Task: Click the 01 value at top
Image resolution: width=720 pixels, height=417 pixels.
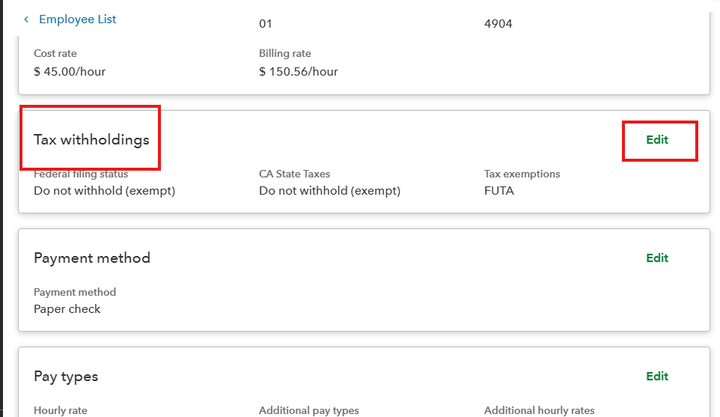Action: point(265,24)
